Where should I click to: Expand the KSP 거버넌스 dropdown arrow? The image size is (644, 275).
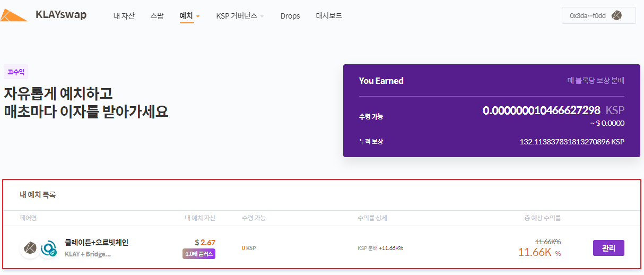[x=262, y=16]
